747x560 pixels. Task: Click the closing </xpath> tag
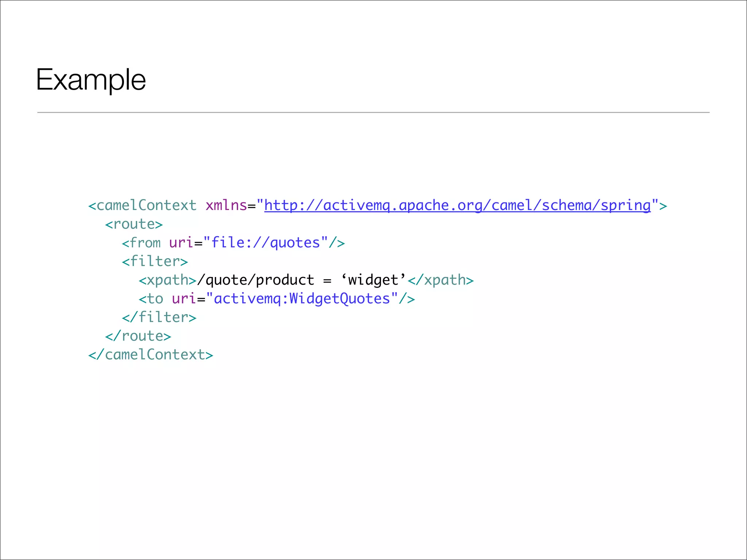[x=441, y=280]
